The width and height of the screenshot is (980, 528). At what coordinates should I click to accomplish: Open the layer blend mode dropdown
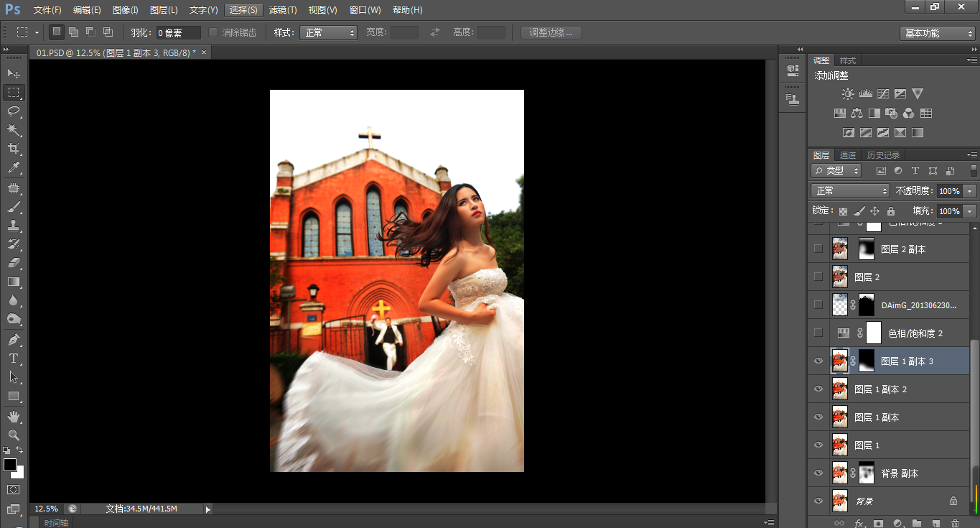[850, 191]
